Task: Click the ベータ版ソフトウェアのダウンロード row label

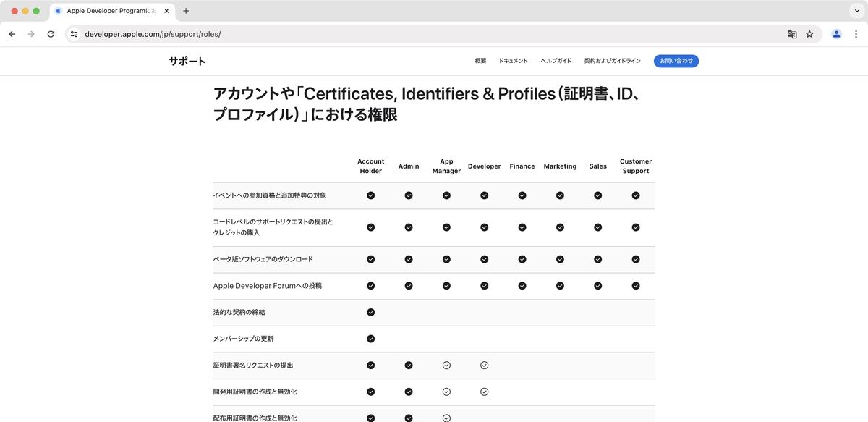Action: (x=263, y=259)
